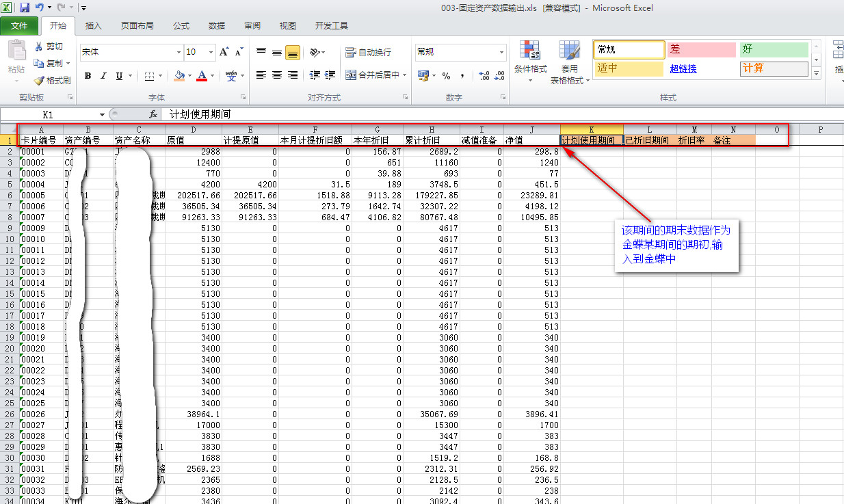Open the font name 宋体 dropdown
The width and height of the screenshot is (844, 504).
tap(179, 52)
